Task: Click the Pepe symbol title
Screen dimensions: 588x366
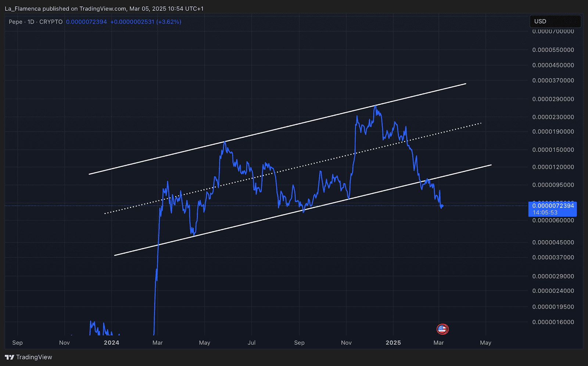Action: [15, 22]
